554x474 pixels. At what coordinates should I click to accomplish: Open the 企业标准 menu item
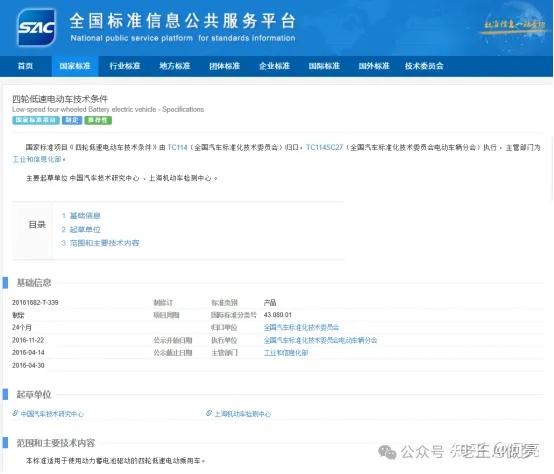275,66
